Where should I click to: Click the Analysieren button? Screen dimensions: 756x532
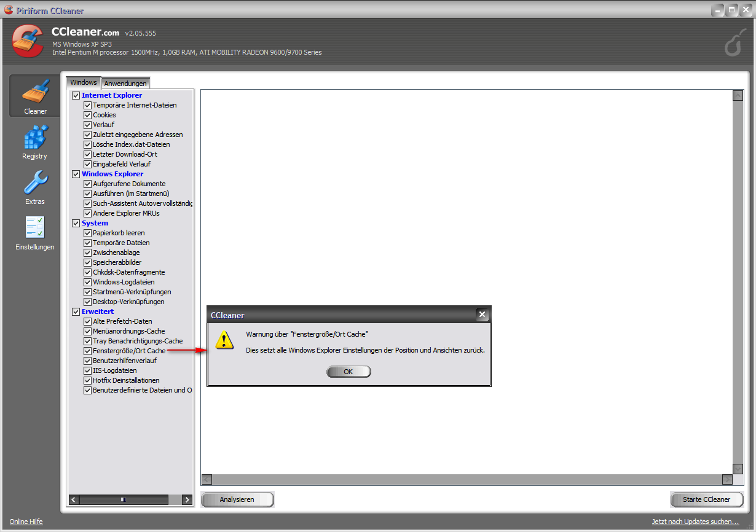pyautogui.click(x=237, y=499)
